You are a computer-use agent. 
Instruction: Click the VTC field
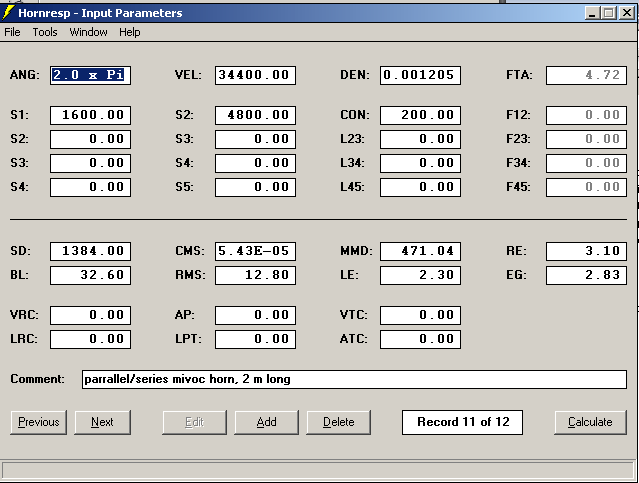(x=421, y=315)
